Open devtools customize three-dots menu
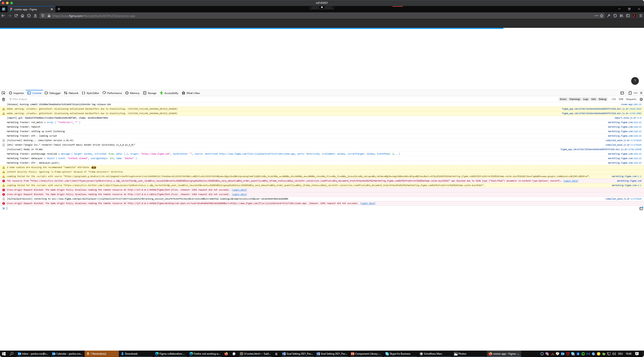 [x=636, y=93]
